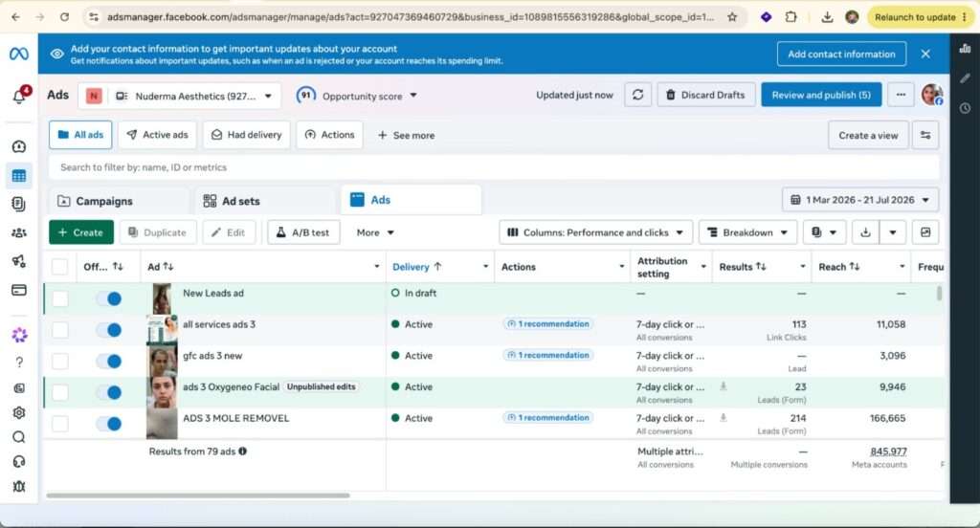Check the all services ads 3 row checkbox
Screen dimensions: 980x528
[60, 330]
